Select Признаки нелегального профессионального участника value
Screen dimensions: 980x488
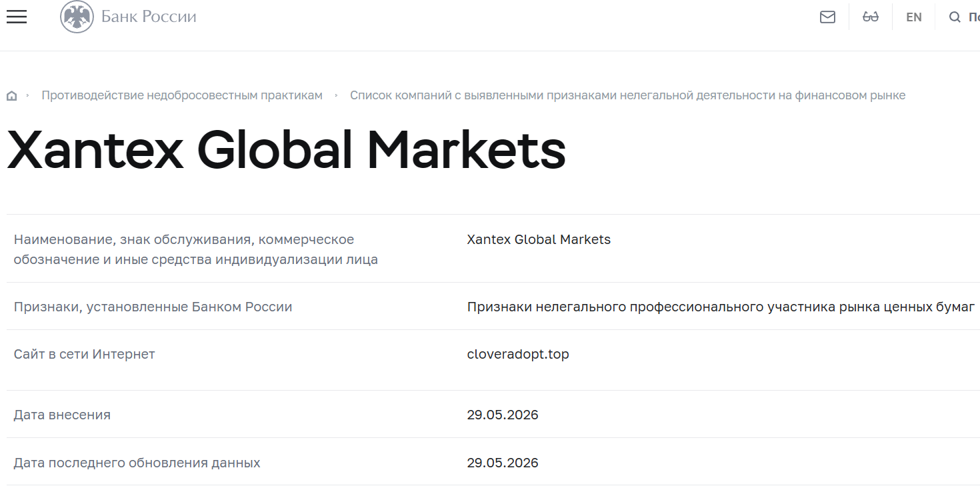click(x=721, y=307)
